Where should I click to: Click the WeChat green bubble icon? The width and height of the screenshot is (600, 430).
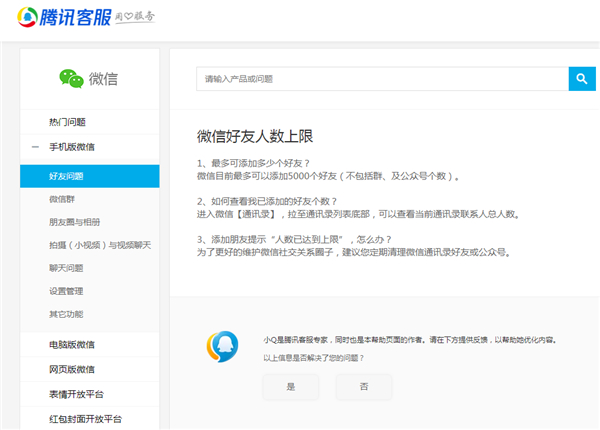(x=70, y=78)
